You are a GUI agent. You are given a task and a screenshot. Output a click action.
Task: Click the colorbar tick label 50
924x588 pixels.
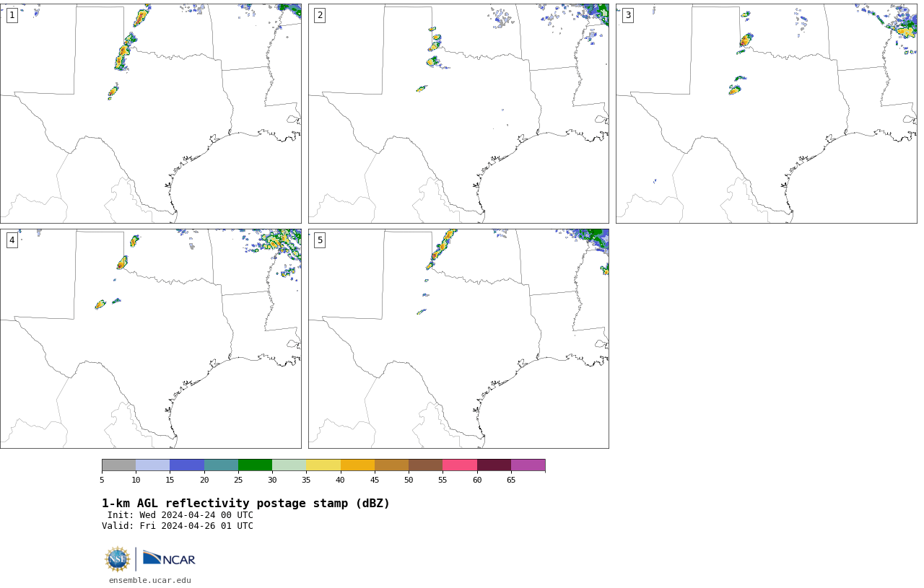(409, 480)
